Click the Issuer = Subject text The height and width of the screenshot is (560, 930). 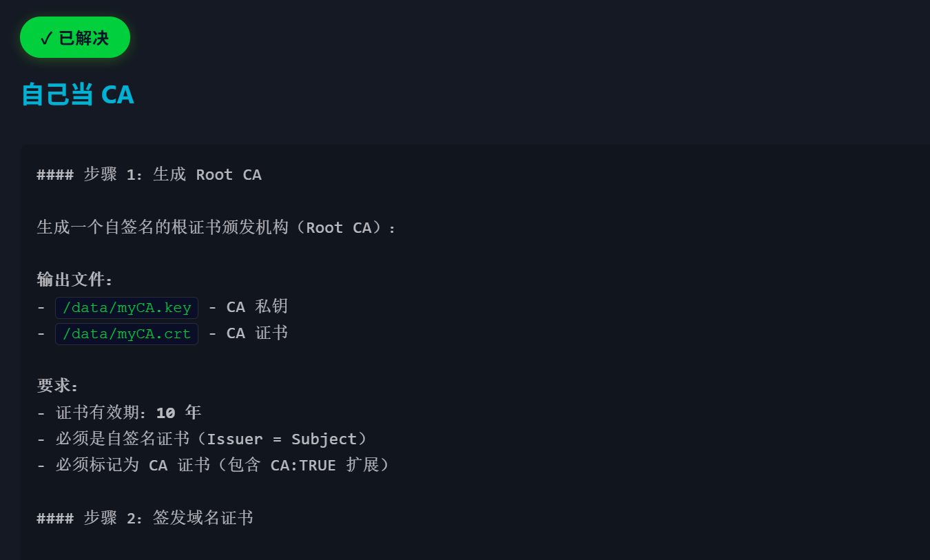[x=281, y=439]
